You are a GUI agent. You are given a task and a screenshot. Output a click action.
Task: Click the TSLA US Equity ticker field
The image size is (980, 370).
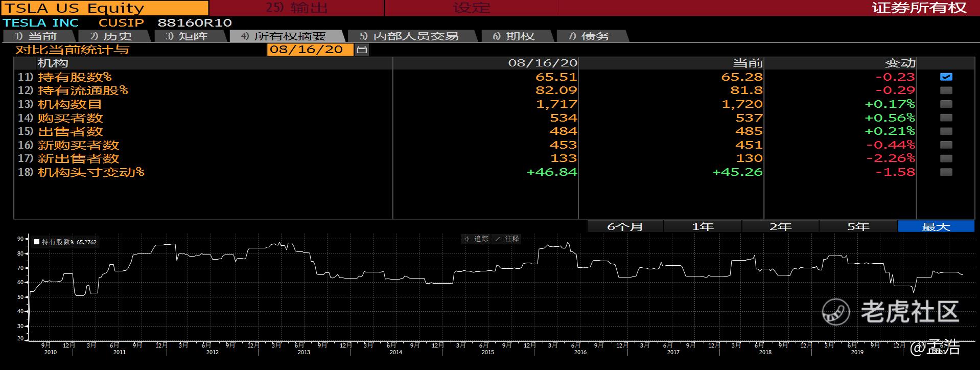coord(105,8)
